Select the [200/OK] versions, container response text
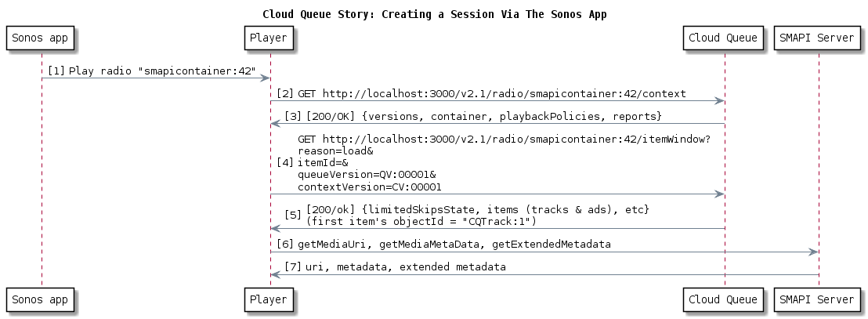The width and height of the screenshot is (868, 319). click(x=483, y=116)
